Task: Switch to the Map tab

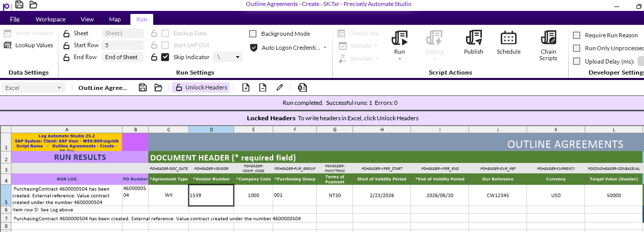Action: click(x=115, y=19)
